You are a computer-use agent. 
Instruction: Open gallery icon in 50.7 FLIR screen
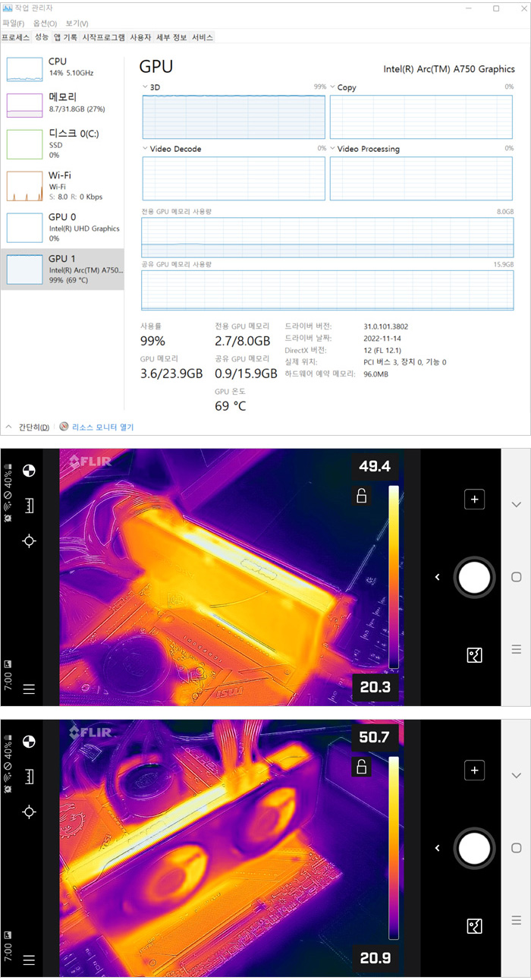click(x=474, y=925)
